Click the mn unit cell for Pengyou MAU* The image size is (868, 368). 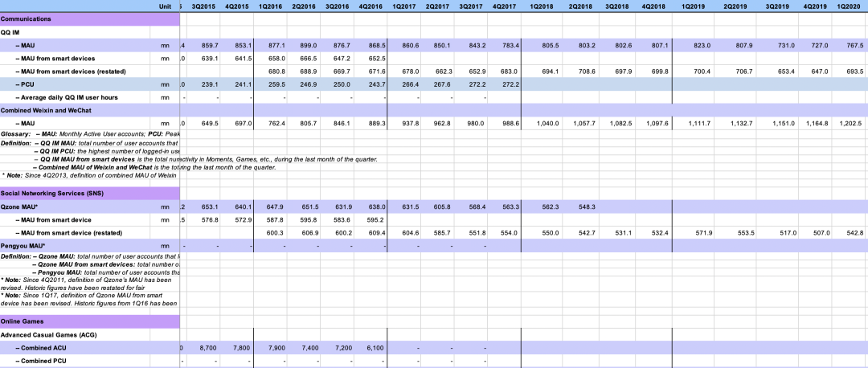pyautogui.click(x=165, y=246)
